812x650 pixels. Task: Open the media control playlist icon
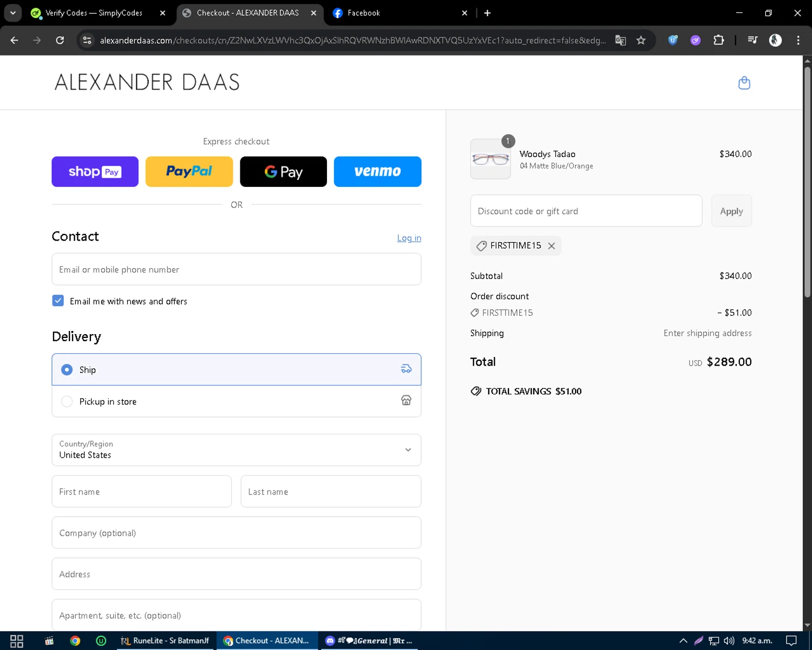pyautogui.click(x=752, y=40)
